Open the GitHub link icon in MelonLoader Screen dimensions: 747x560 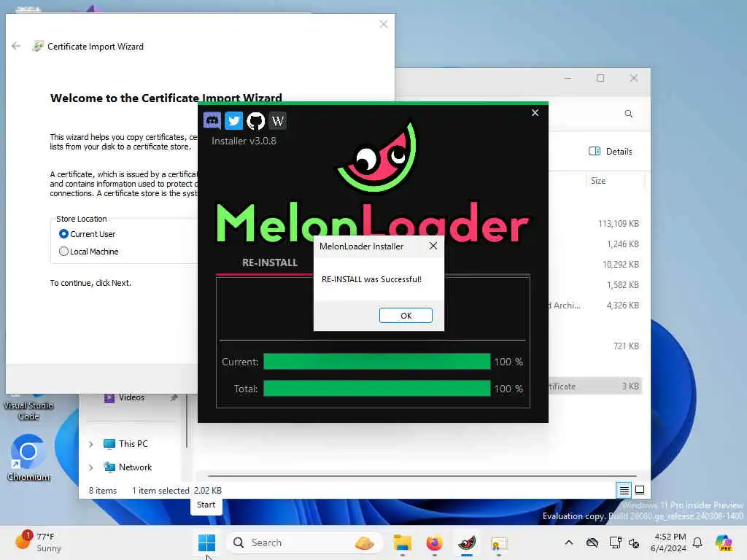(256, 120)
